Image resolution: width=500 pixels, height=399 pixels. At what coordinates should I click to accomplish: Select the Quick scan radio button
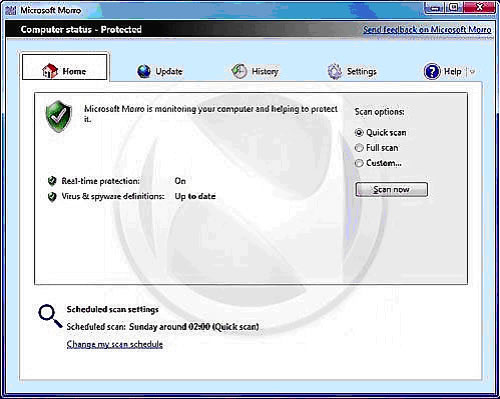[359, 133]
